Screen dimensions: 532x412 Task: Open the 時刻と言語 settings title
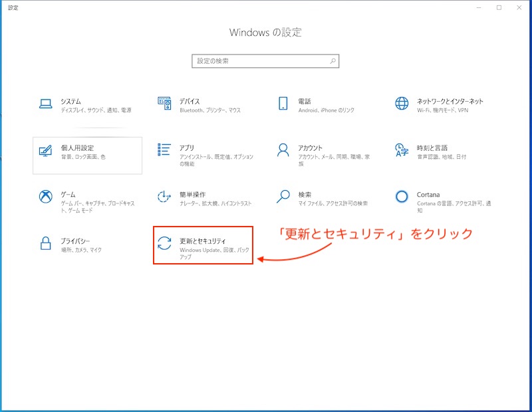(432, 148)
